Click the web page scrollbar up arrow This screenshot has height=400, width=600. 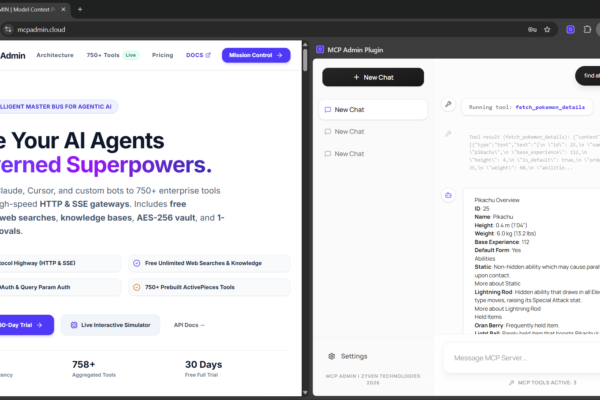(x=305, y=44)
